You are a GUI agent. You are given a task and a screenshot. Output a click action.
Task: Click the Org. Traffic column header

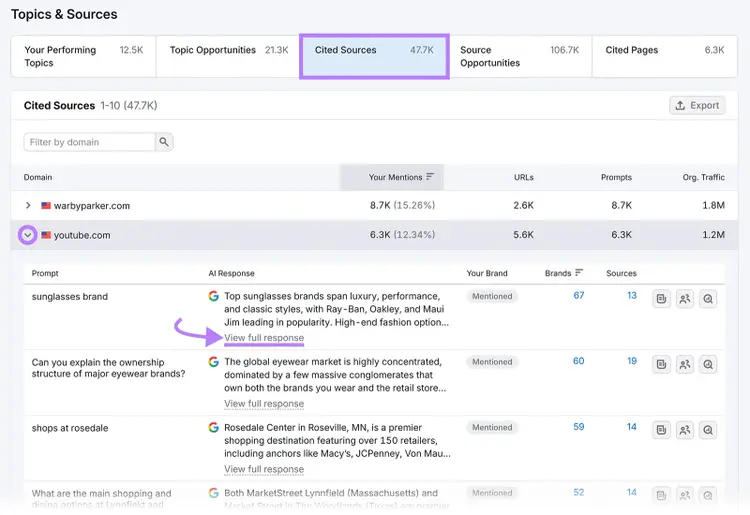[x=703, y=177]
